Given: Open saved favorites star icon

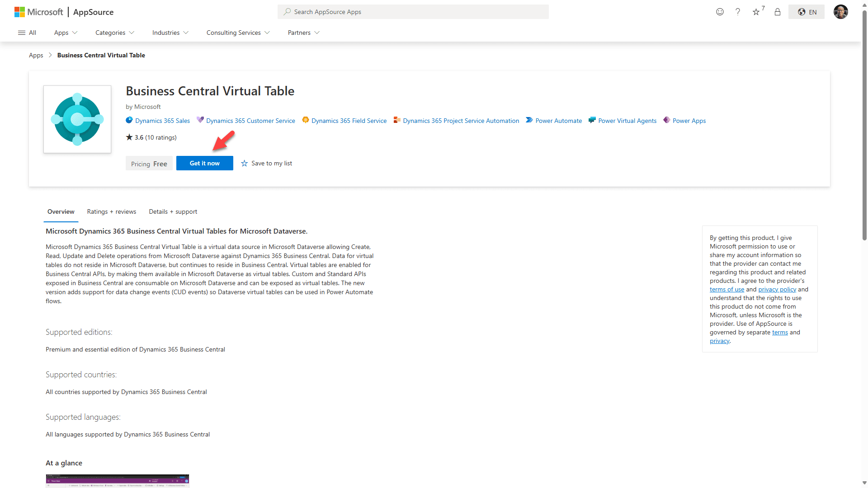Looking at the screenshot, I should point(756,12).
